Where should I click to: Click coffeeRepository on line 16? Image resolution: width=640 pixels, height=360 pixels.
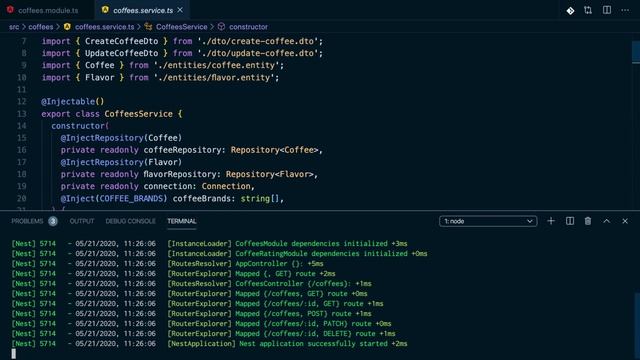point(182,150)
